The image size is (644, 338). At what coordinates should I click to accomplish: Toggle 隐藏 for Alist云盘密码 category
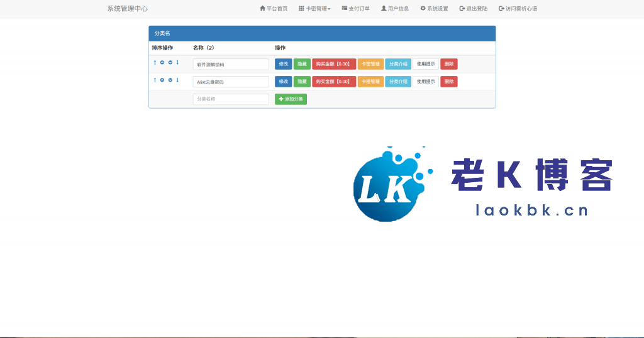302,82
